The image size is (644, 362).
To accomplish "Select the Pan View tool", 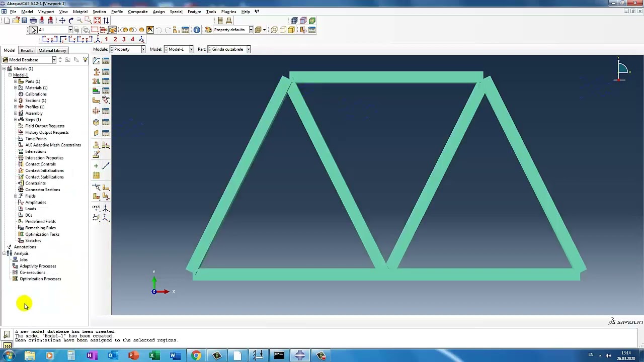I will pyautogui.click(x=62, y=20).
